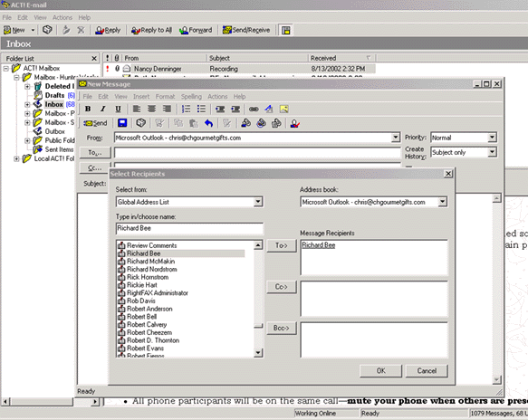Click the Bcc-> button
The image size is (528, 420).
282,328
